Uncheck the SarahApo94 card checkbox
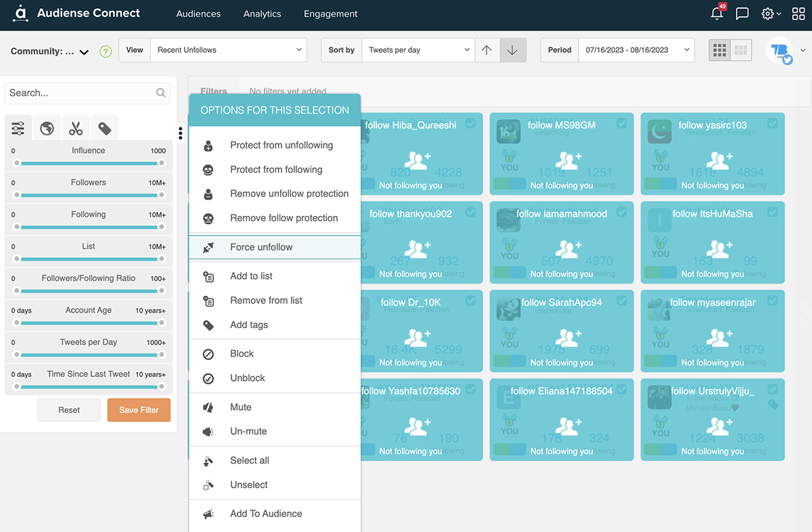This screenshot has height=532, width=812. point(621,301)
